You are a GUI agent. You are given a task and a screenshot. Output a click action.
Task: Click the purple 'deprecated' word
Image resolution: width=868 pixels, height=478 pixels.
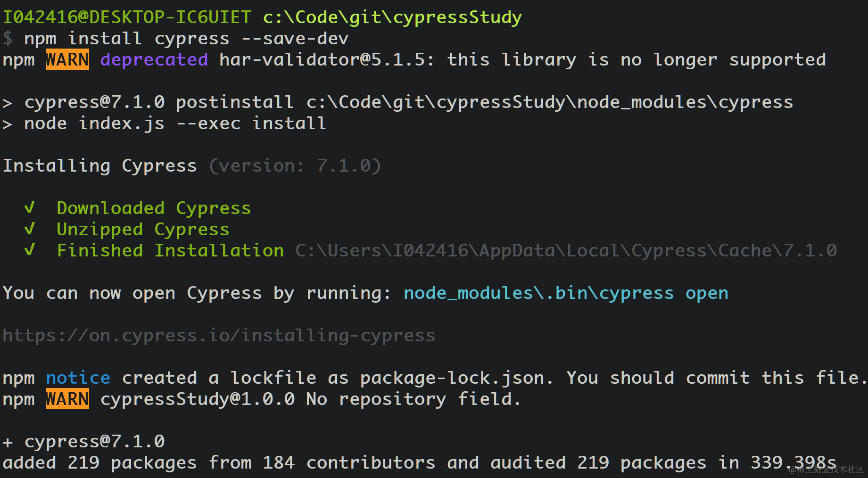point(154,60)
